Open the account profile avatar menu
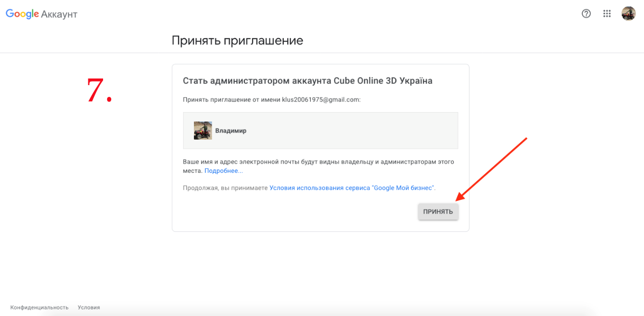The height and width of the screenshot is (316, 644). (628, 14)
